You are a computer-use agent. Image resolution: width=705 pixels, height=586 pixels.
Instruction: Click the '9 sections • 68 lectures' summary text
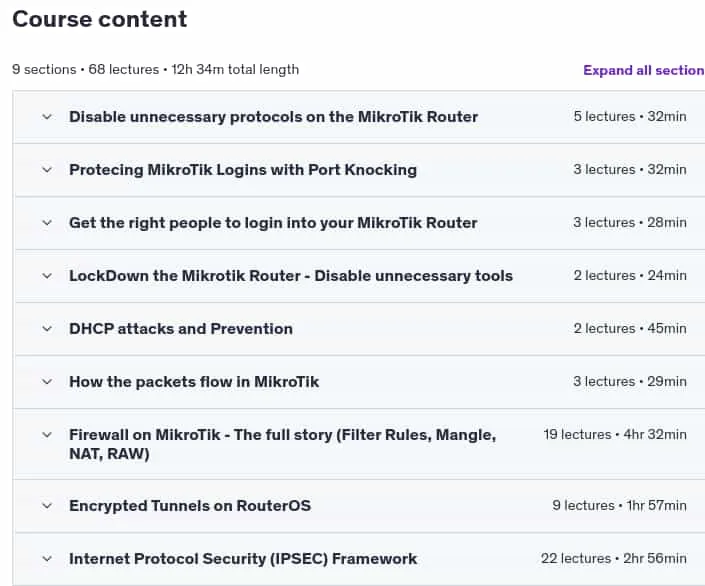pyautogui.click(x=156, y=70)
